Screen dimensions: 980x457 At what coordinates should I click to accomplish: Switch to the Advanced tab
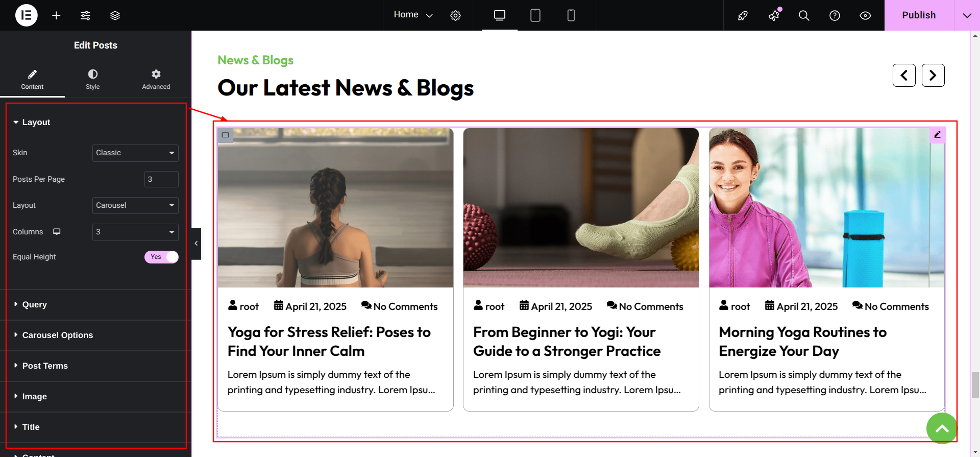tap(156, 80)
